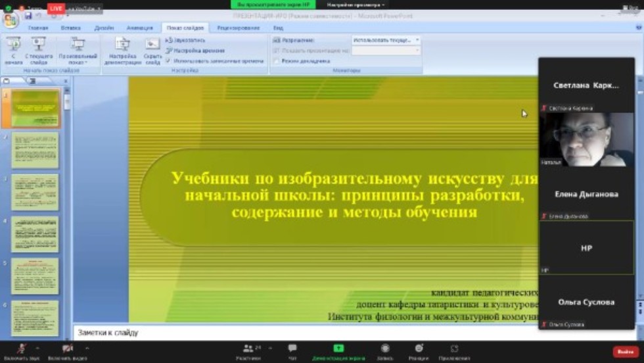
Task: Select Светлана Карк... participant tile
Action: [586, 85]
